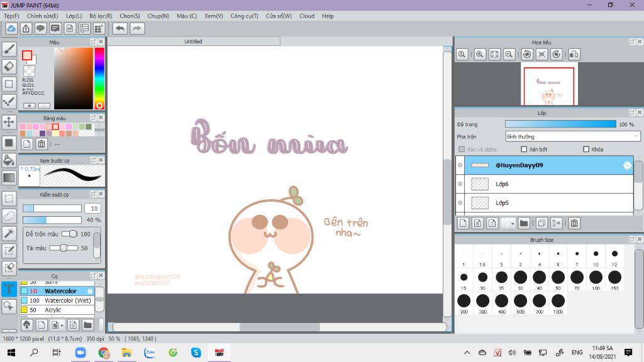The width and height of the screenshot is (644, 362).
Task: Open the Pha trộn blend mode dropdown
Action: coord(572,136)
